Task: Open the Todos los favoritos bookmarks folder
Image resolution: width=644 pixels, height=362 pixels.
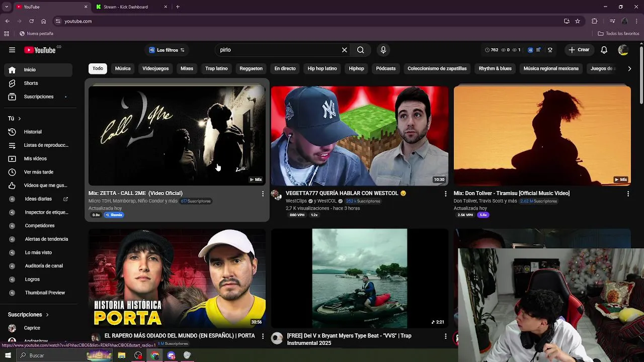Action: (618, 33)
